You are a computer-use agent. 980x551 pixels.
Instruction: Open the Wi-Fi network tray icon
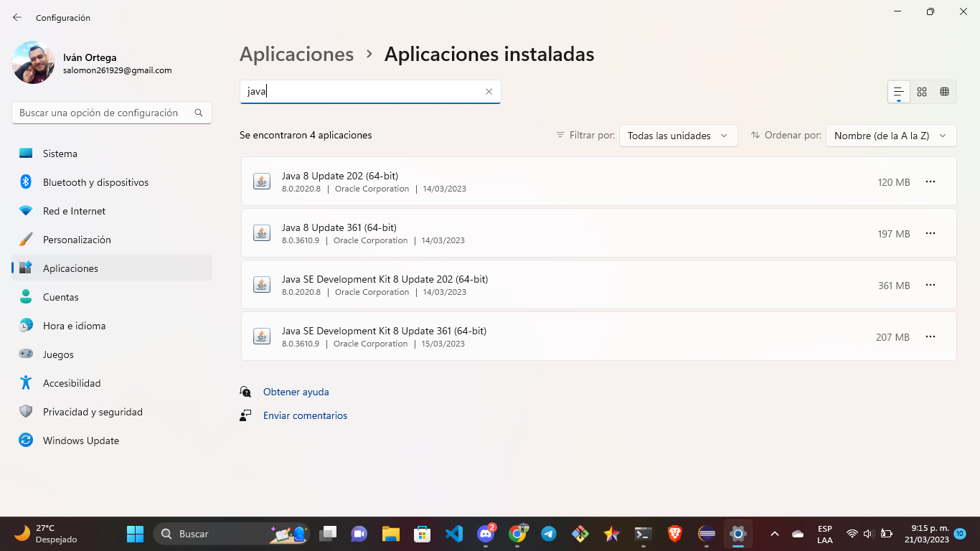click(x=852, y=534)
